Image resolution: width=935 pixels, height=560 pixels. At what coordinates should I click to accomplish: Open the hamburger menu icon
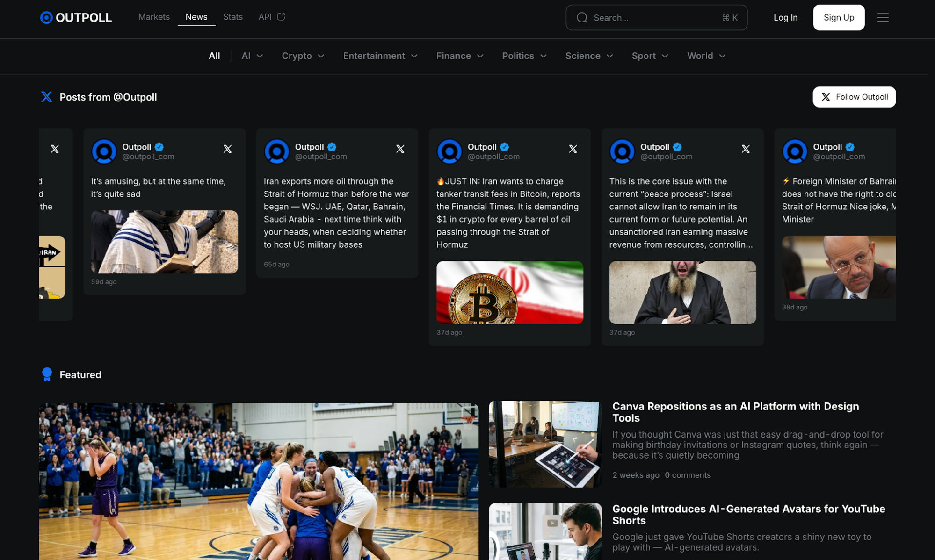pyautogui.click(x=883, y=17)
